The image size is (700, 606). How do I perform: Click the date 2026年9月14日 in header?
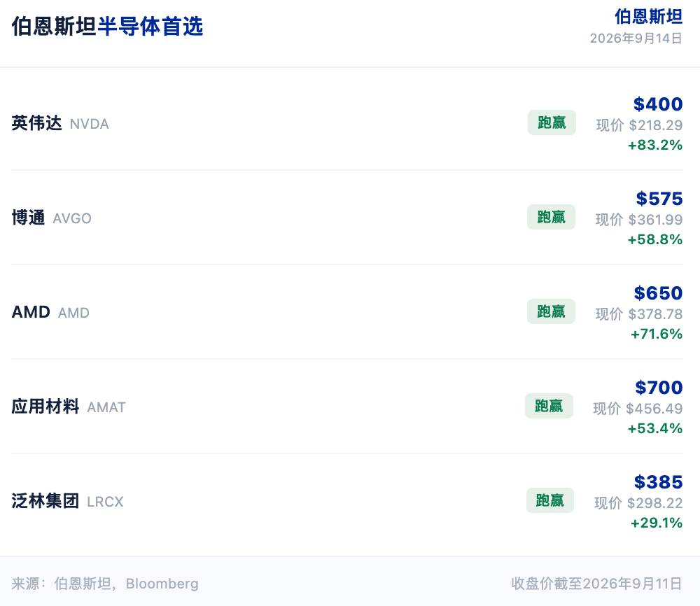[636, 38]
